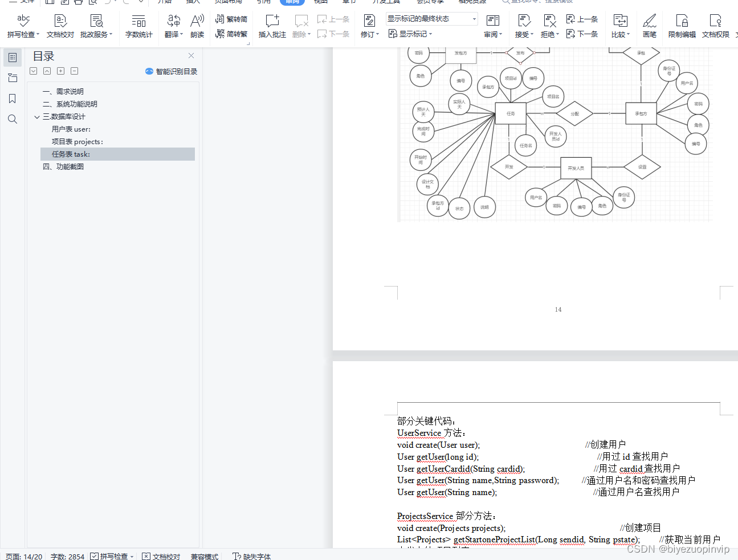Open 批改服务 correction service
Viewport: 738px width, 560px height.
click(x=96, y=26)
